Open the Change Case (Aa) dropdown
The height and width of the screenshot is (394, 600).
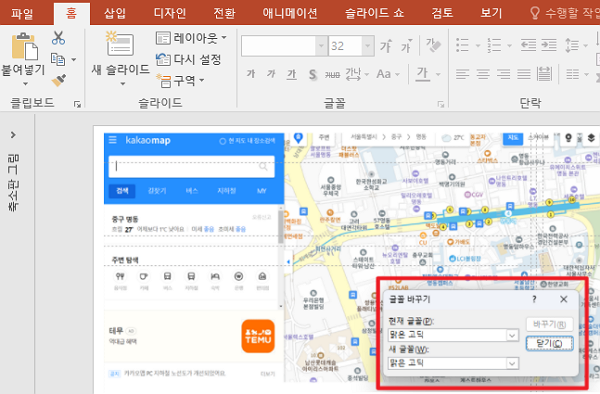[388, 74]
